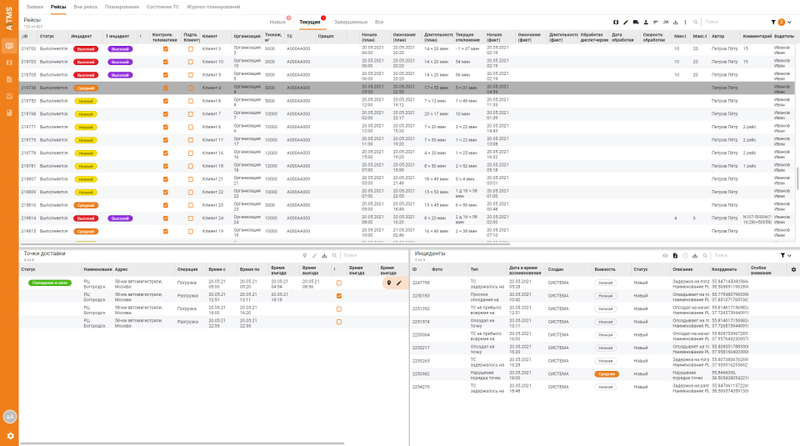This screenshot has width=800, height=446.
Task: Click the orange filter count badge
Action: (x=781, y=22)
